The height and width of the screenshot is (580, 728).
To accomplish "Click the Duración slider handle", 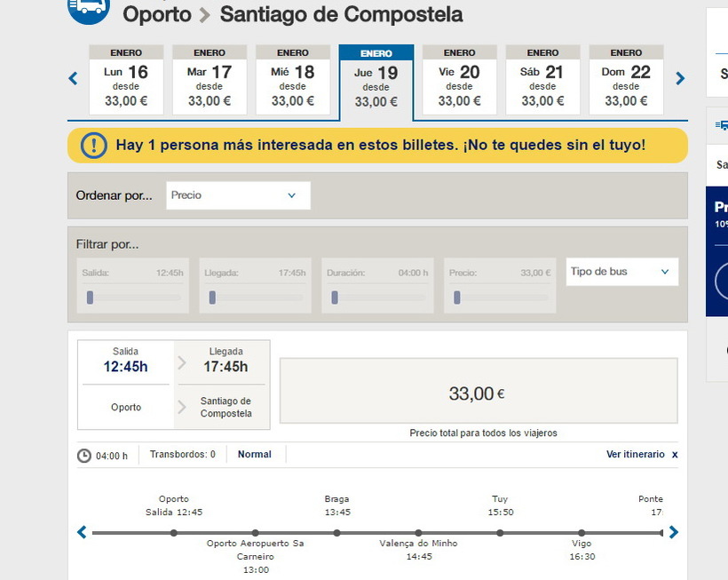I will [335, 298].
